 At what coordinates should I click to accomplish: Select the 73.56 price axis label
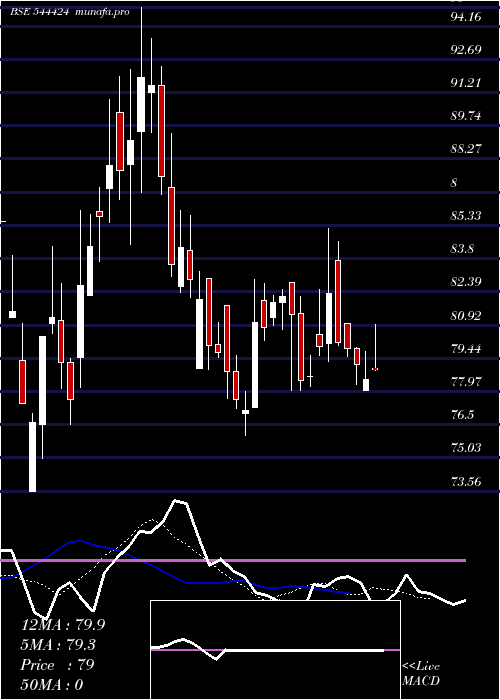pos(466,482)
